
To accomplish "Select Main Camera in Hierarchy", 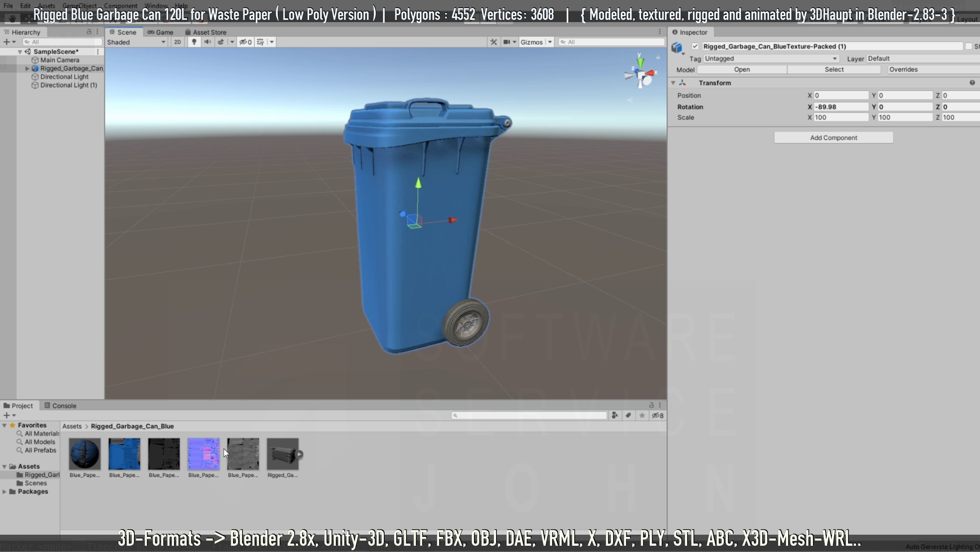I will click(x=59, y=60).
